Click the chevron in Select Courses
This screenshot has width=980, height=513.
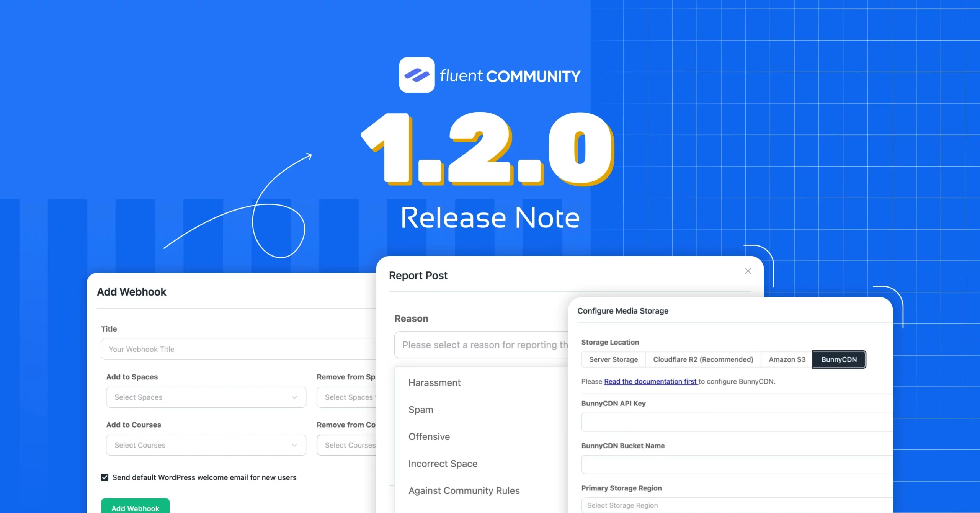[294, 445]
